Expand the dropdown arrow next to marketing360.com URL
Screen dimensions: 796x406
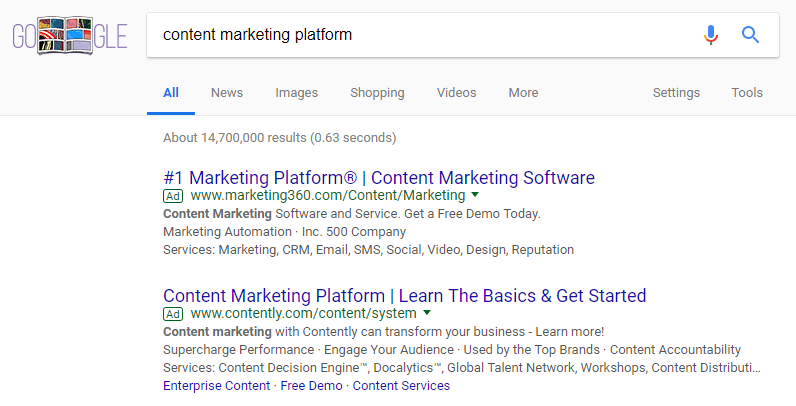[475, 195]
